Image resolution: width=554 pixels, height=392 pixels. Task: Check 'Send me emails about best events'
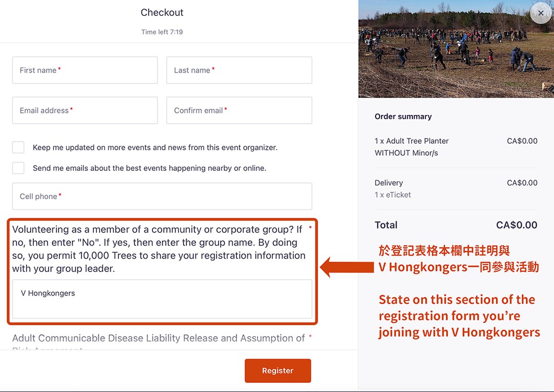[18, 168]
